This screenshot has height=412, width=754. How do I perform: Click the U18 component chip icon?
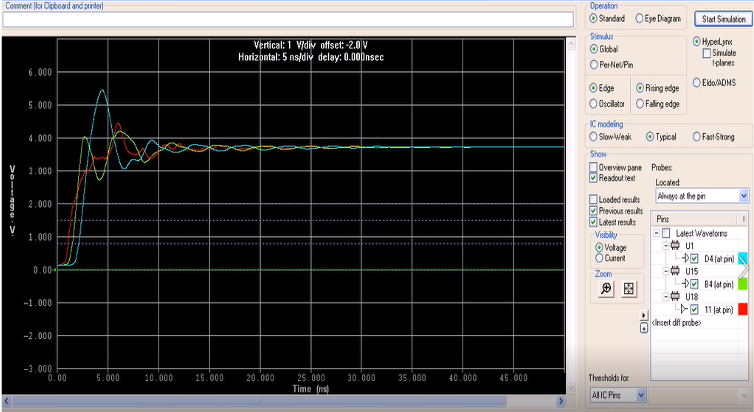coord(675,297)
